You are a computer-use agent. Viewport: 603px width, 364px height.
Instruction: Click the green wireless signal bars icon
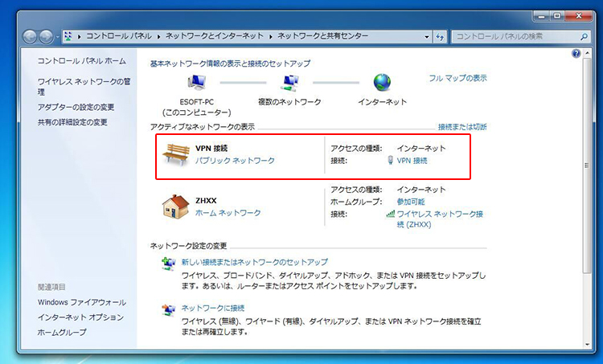point(390,214)
